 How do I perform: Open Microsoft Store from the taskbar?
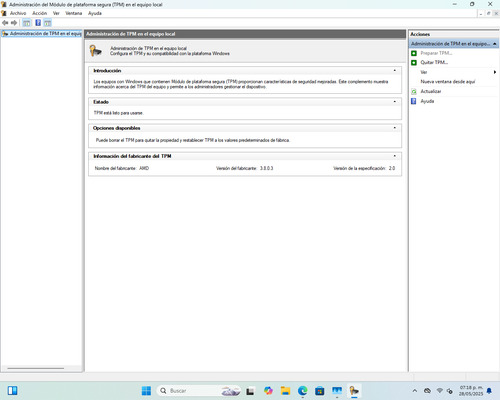coord(320,391)
